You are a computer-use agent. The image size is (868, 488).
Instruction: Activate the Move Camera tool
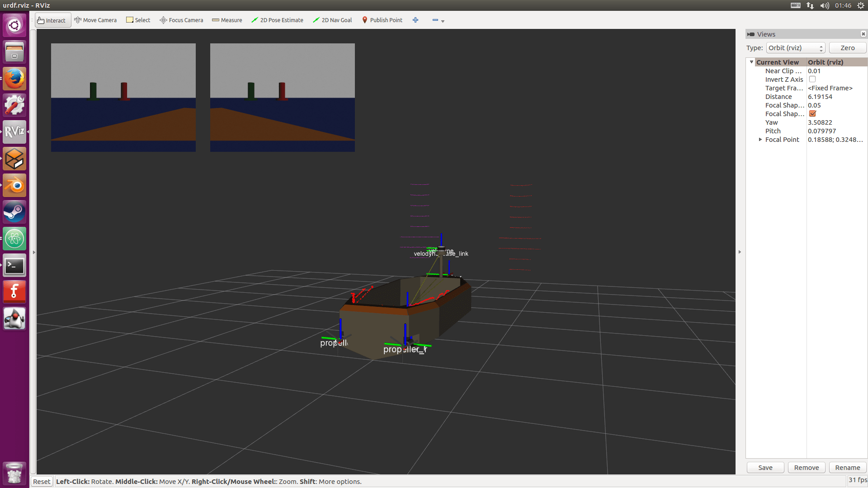(95, 20)
